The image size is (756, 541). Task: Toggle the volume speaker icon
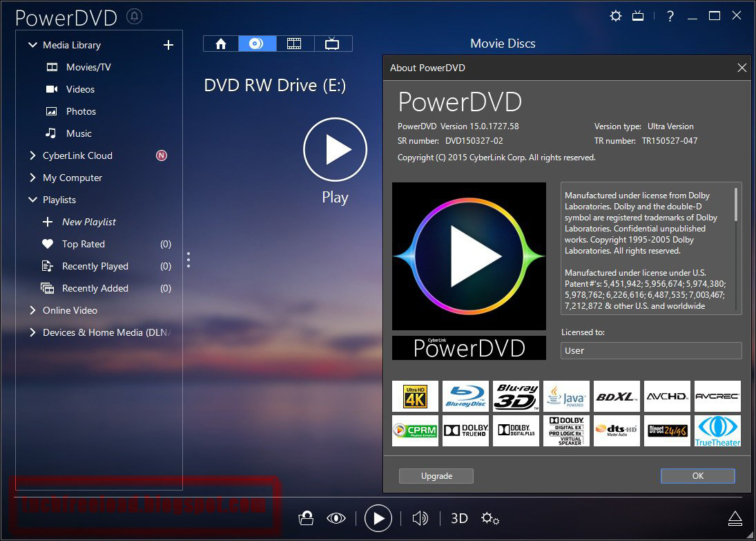click(x=420, y=518)
